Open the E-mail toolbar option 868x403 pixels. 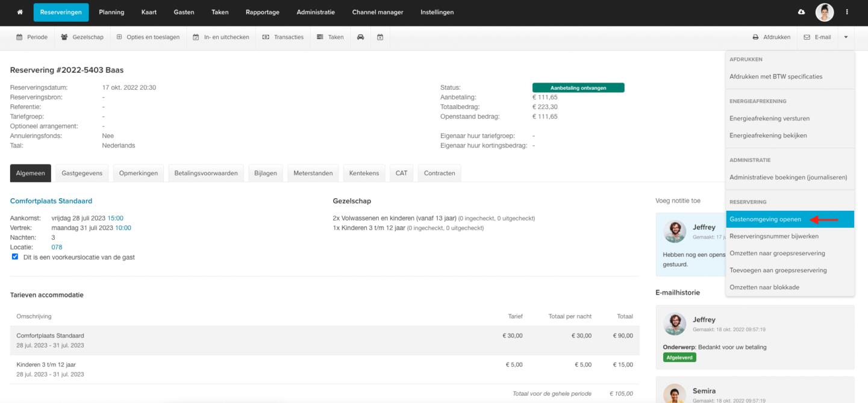point(817,37)
